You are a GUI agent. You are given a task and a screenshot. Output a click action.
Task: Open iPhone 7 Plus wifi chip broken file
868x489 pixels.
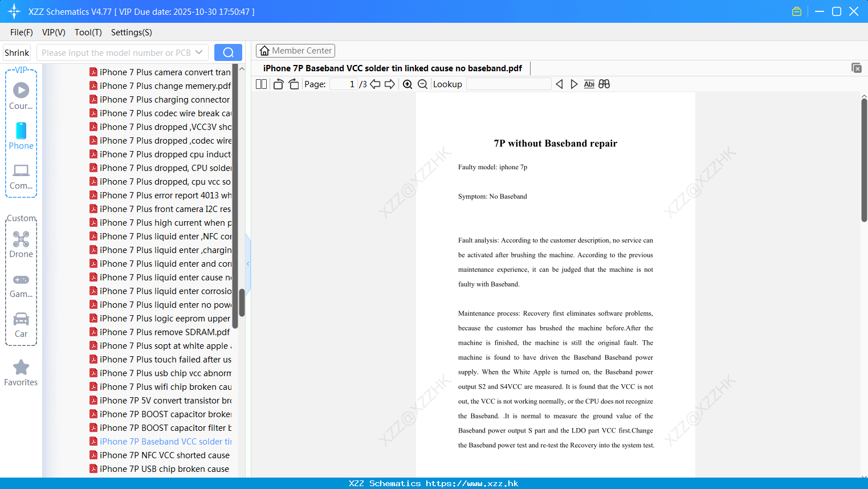pyautogui.click(x=160, y=387)
